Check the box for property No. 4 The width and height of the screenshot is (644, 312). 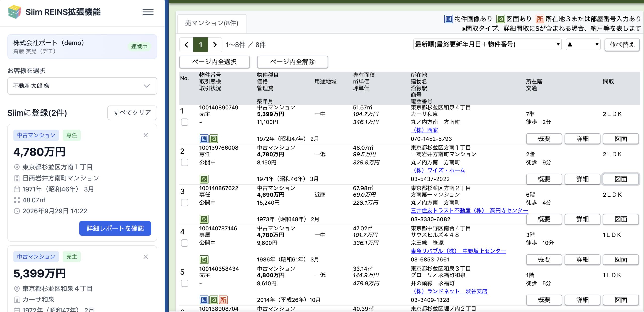(185, 243)
